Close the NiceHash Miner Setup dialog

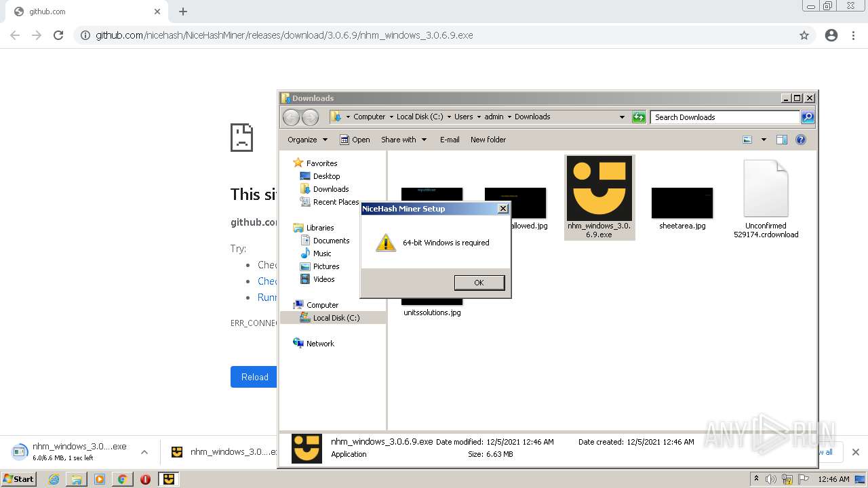pyautogui.click(x=503, y=209)
